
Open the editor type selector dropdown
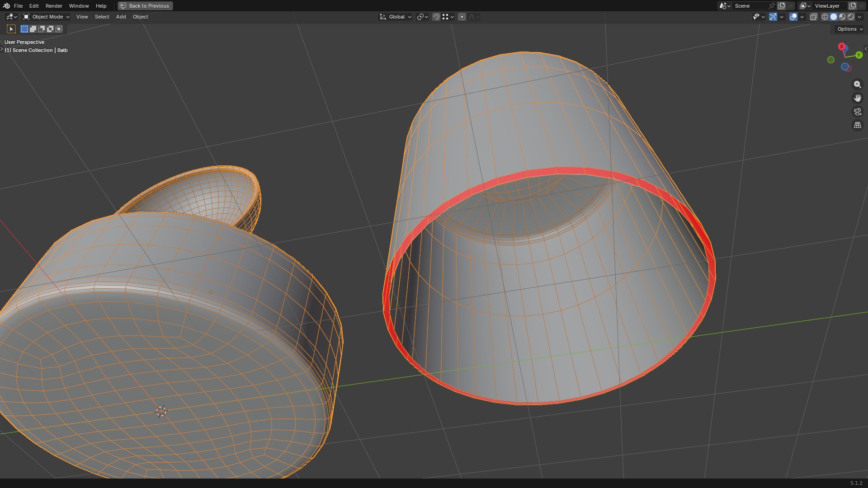11,17
